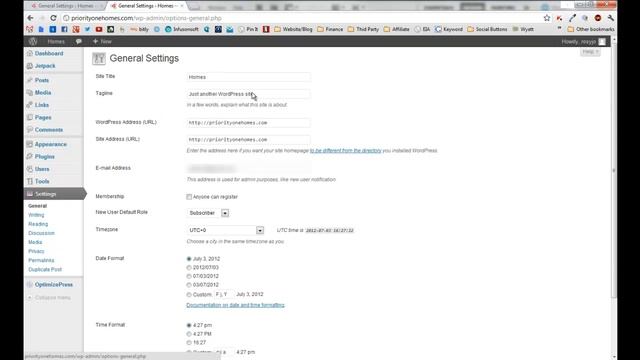
Task: Open the Tools sidebar menu
Action: (x=42, y=181)
